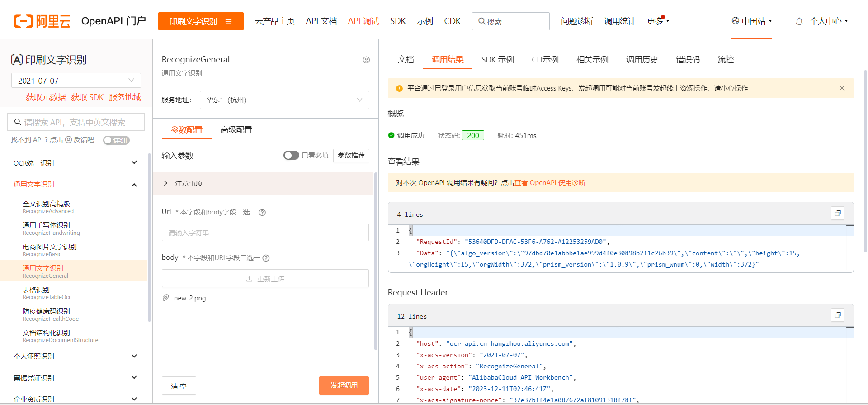Click the globe icon for 中国站
This screenshot has width=868, height=405.
[736, 21]
